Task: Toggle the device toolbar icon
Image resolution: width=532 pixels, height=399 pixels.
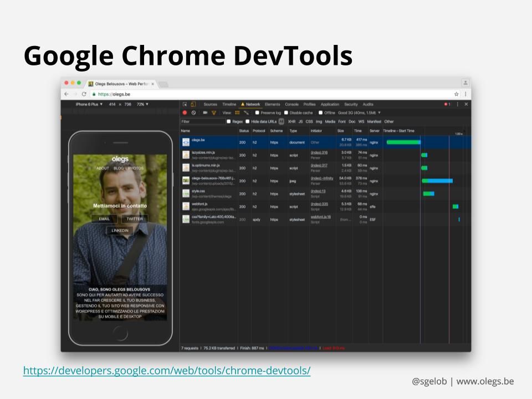Action: click(x=193, y=104)
